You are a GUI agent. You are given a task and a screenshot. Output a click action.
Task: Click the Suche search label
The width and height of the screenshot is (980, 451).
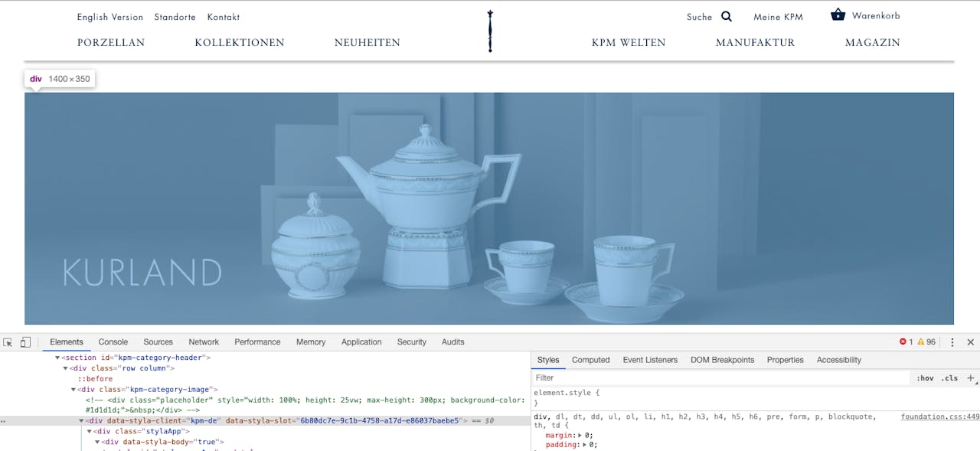pos(699,17)
